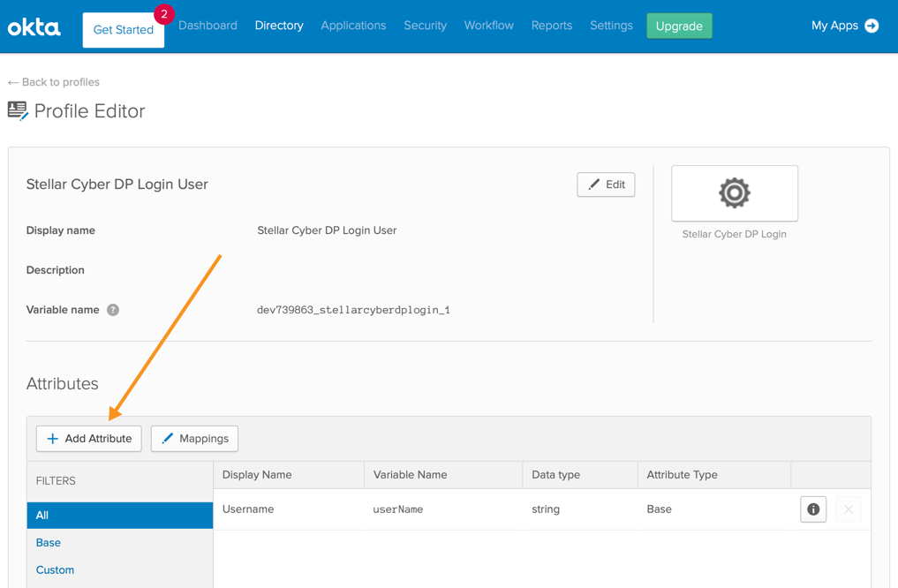Click the Add Attribute button
Screen dimensions: 898x588
coord(89,439)
